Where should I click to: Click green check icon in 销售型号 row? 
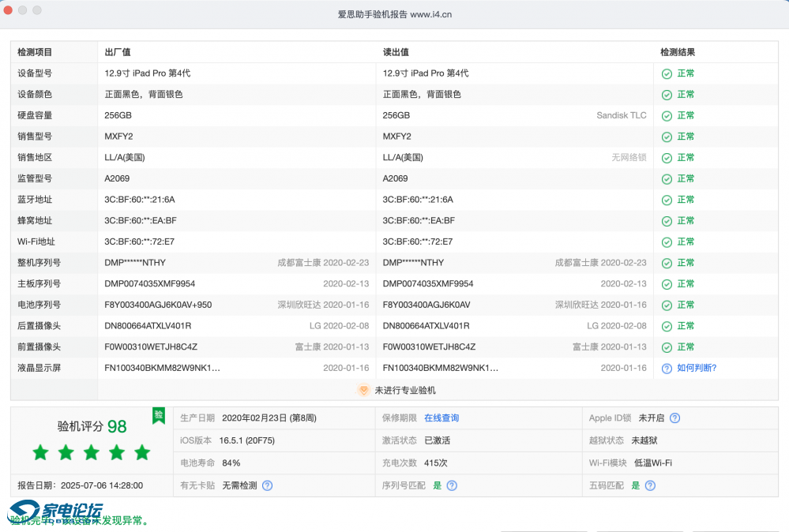point(667,137)
